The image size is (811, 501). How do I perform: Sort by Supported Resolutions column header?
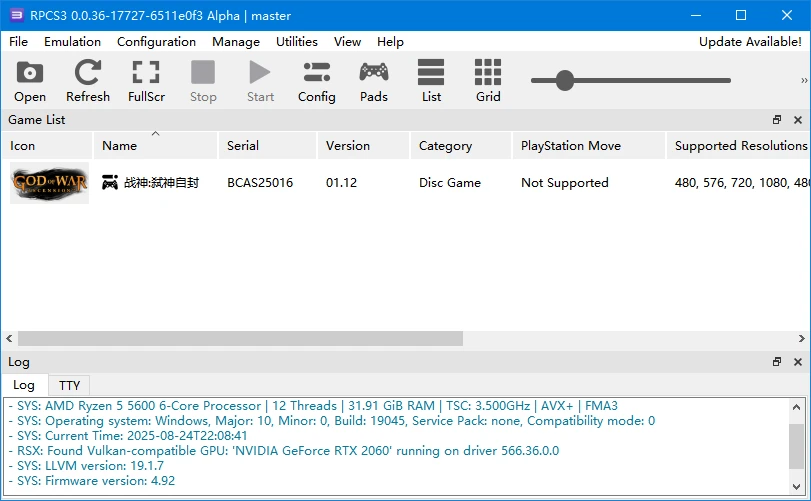coord(739,146)
